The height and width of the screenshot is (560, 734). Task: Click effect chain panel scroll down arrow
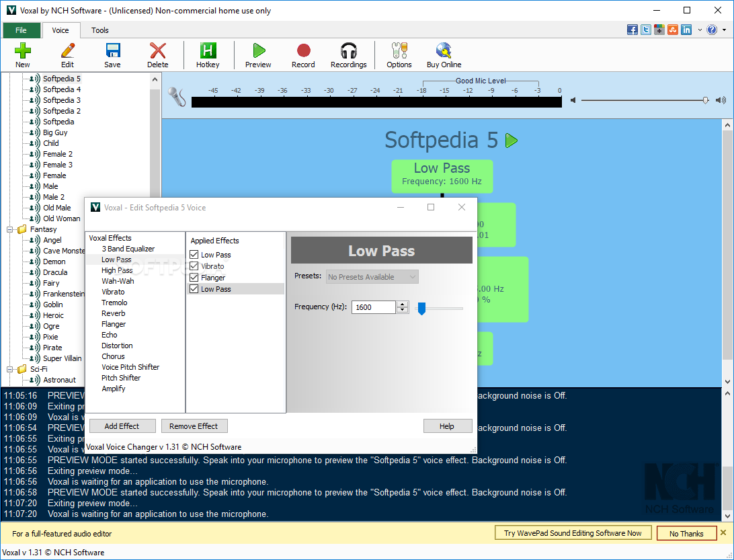coord(727,381)
